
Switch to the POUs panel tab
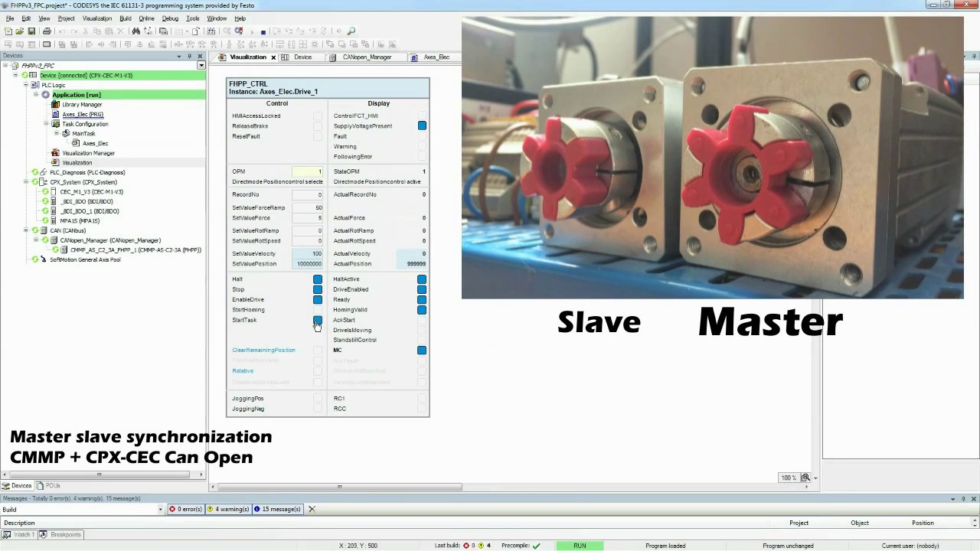click(47, 486)
